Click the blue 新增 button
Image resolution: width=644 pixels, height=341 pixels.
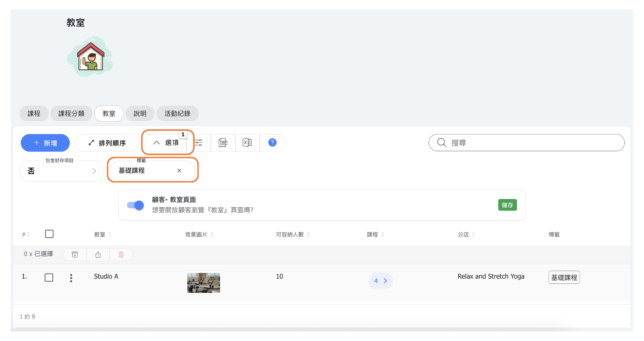click(45, 143)
